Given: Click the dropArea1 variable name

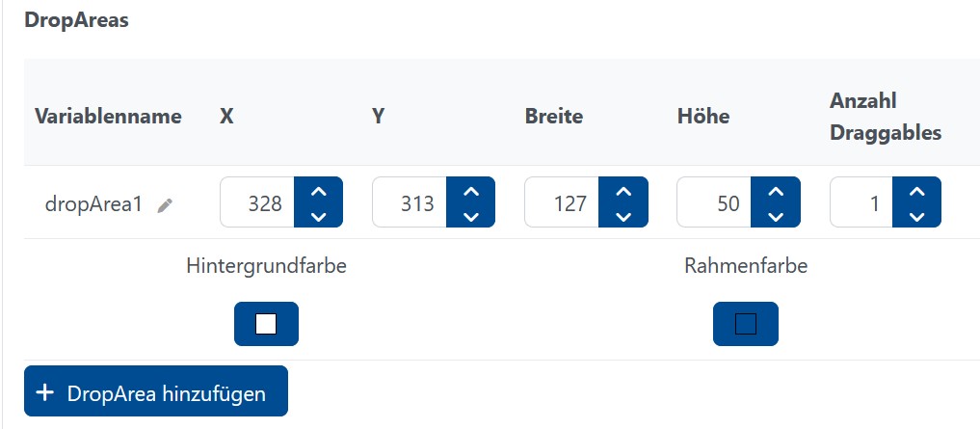Looking at the screenshot, I should tap(93, 204).
